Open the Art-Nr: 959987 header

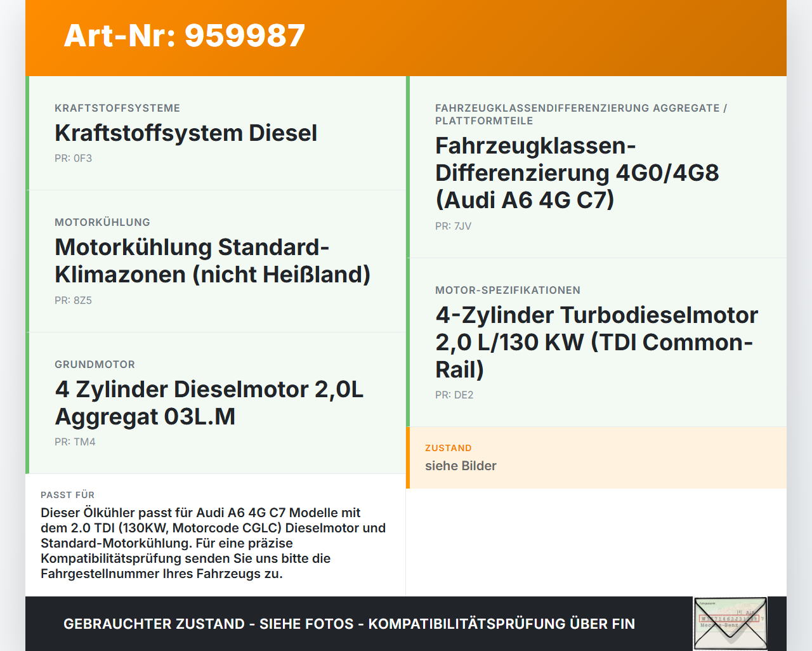click(184, 36)
